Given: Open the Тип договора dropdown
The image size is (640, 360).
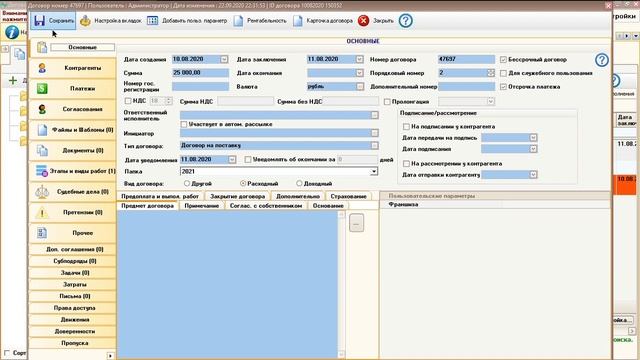Looking at the screenshot, I should click(374, 146).
